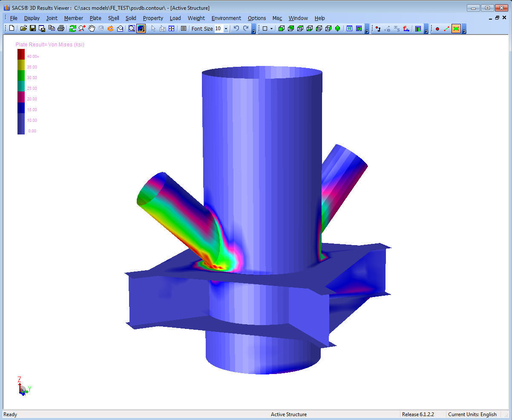Image resolution: width=512 pixels, height=420 pixels.
Task: Click the XYZ axis triad indicator
Action: (24, 386)
